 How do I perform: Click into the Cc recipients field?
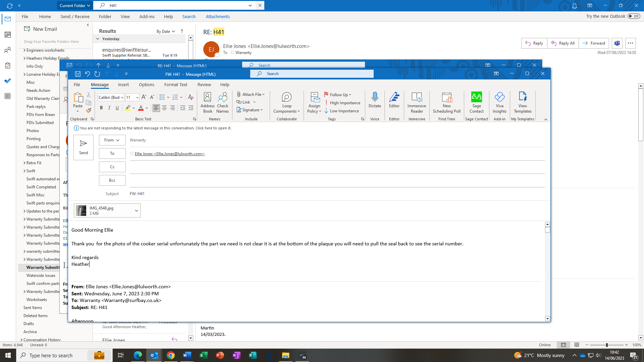pyautogui.click(x=335, y=167)
